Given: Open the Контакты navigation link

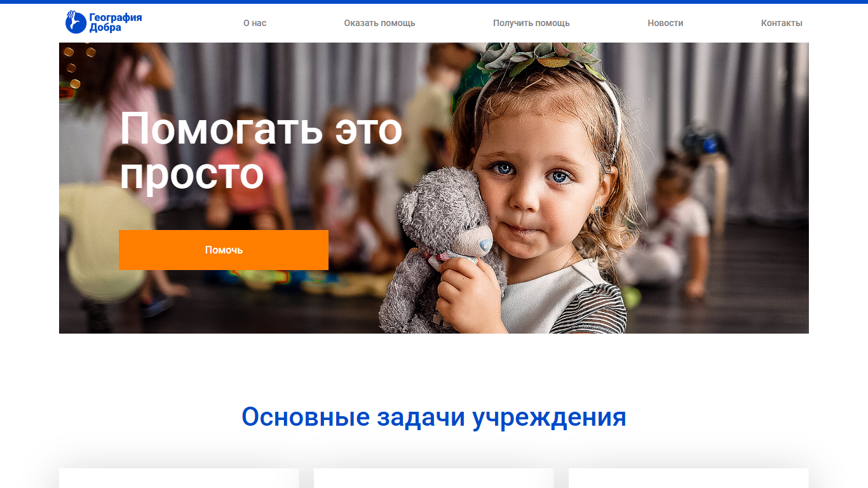Looking at the screenshot, I should tap(782, 23).
